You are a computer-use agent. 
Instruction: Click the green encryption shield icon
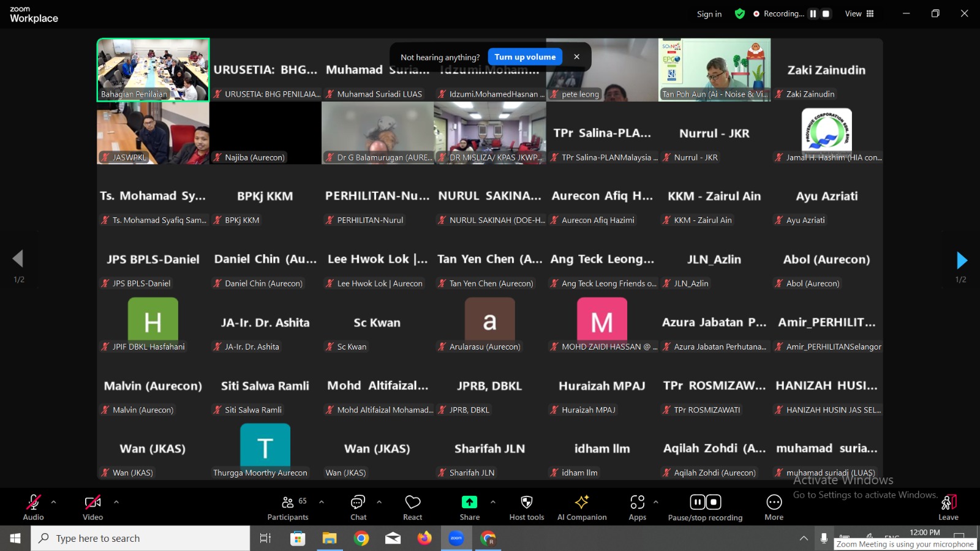pyautogui.click(x=740, y=13)
